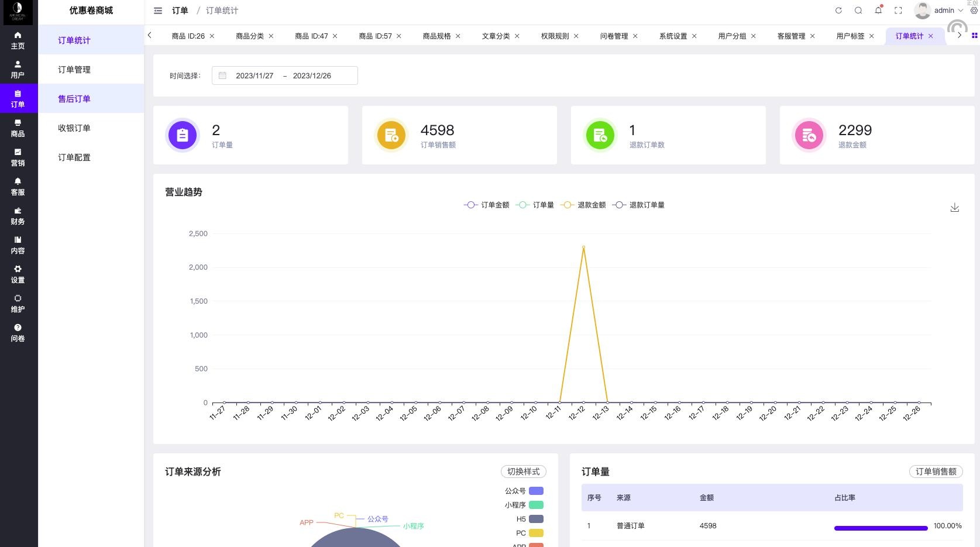Open the 商品 section in left sidebar
Viewport: 980px width, 547px height.
[18, 128]
